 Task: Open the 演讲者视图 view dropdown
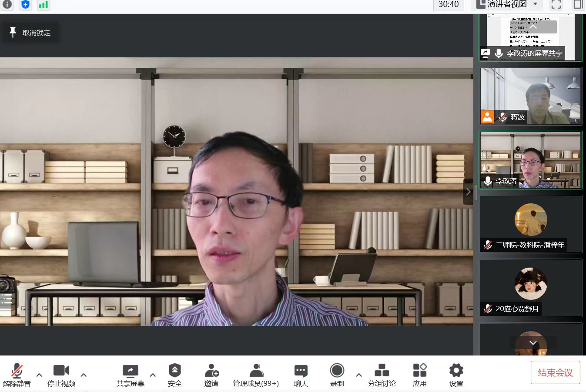(507, 4)
